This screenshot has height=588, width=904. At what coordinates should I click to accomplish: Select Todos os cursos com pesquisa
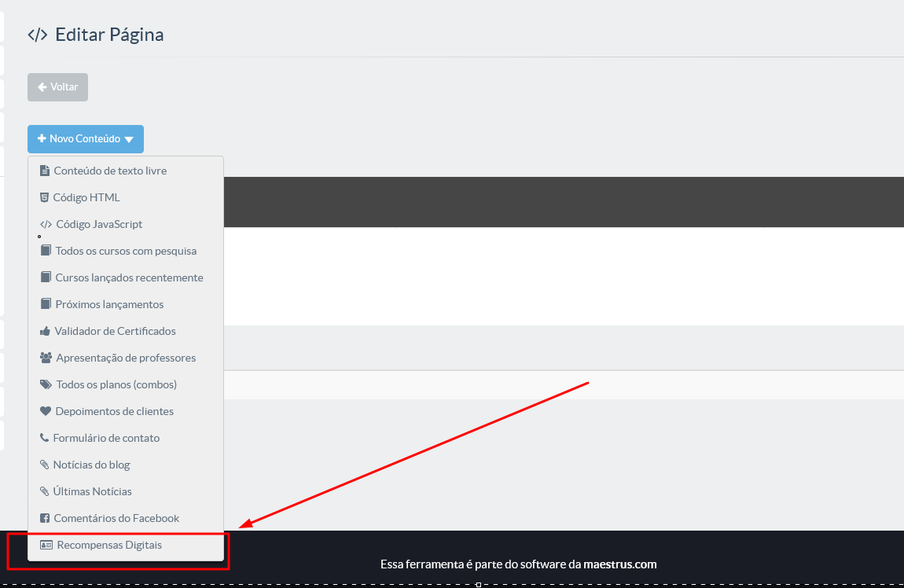[126, 251]
